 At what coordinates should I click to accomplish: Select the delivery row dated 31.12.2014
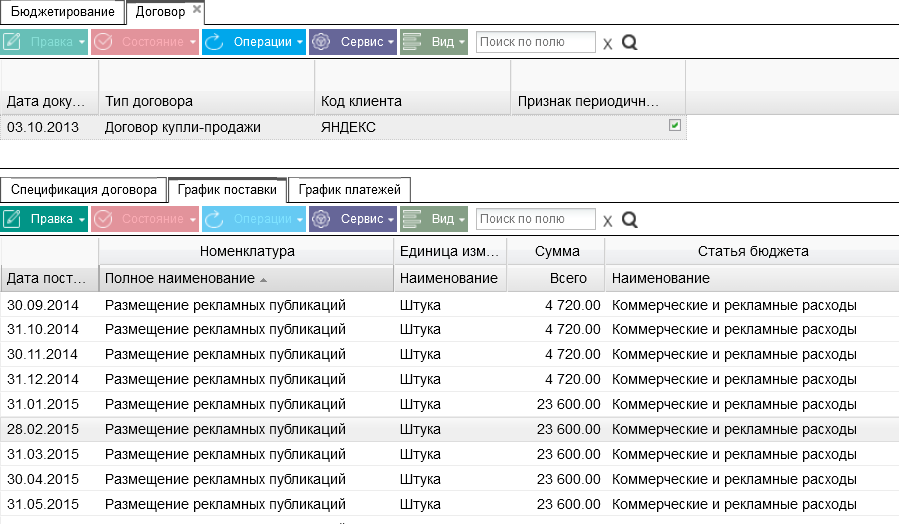[450, 380]
